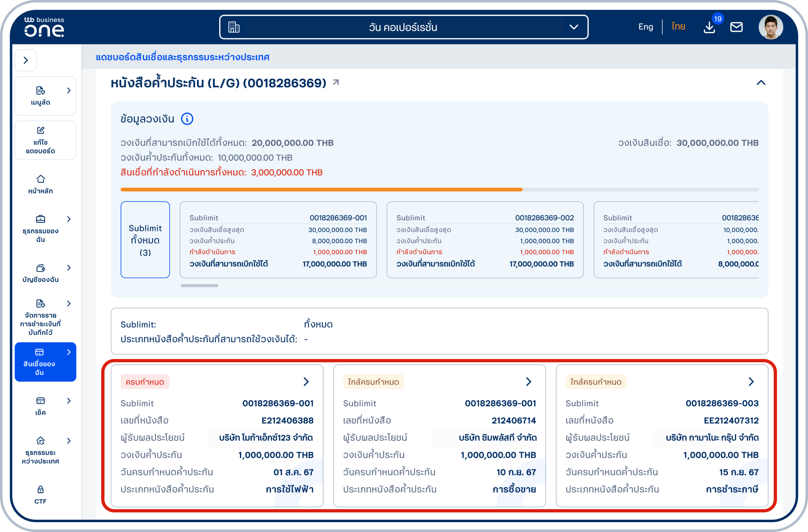Click the sublimit cards horizontal scrollbar
Viewport: 808px width, 532px height.
(x=199, y=286)
